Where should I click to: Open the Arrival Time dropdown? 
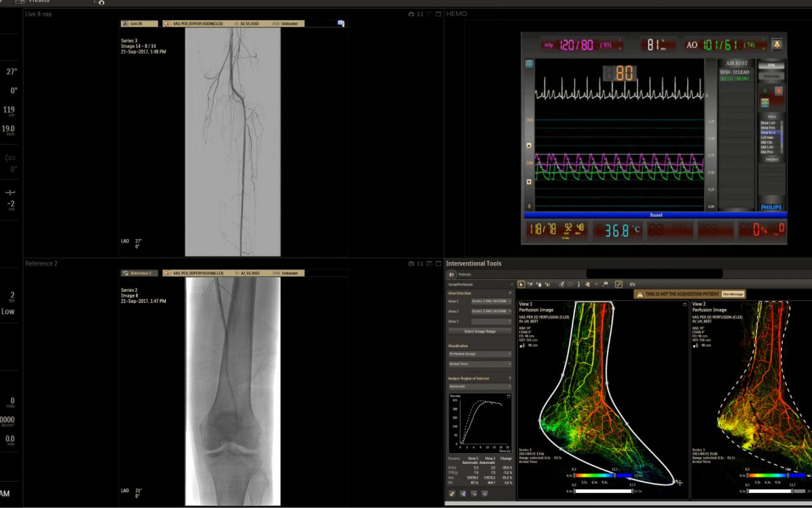click(x=480, y=364)
